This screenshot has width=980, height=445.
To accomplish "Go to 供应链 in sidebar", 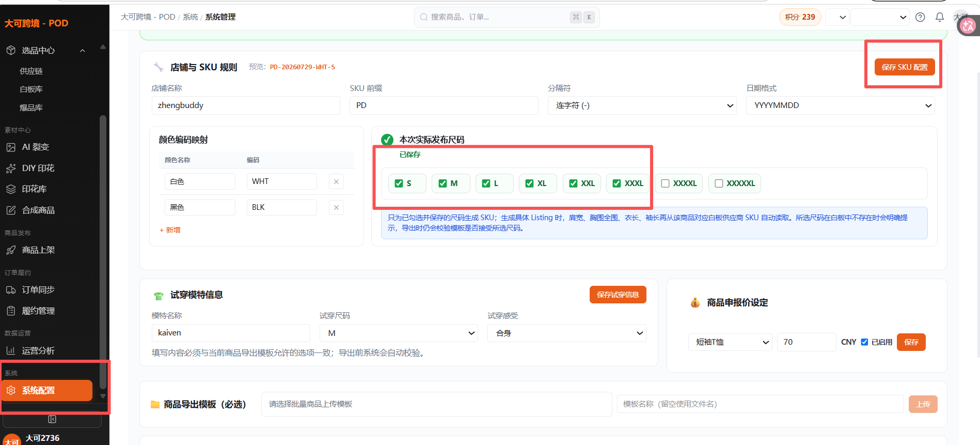I will (x=31, y=71).
